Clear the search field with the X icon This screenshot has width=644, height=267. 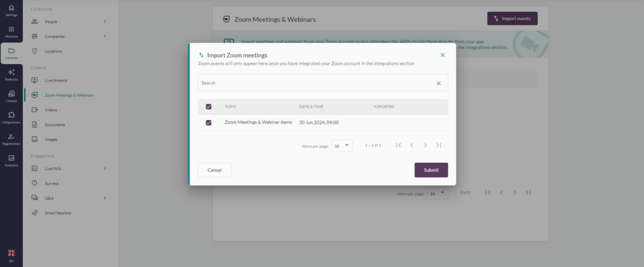click(x=438, y=83)
